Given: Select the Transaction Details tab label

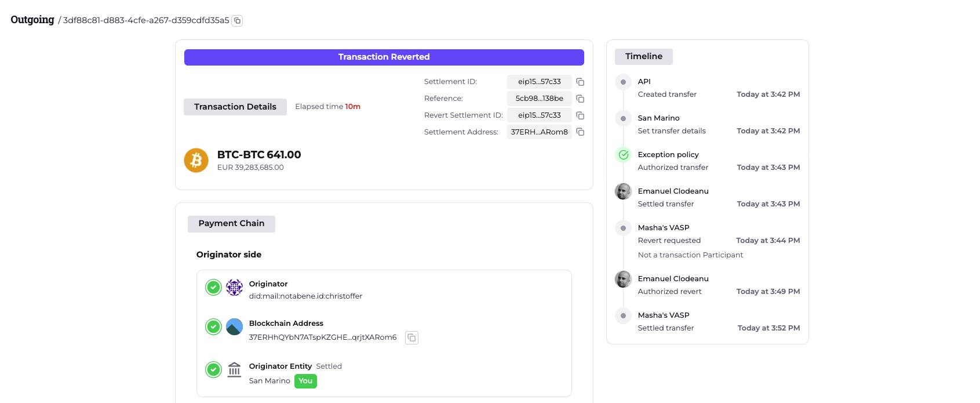Looking at the screenshot, I should click(235, 107).
